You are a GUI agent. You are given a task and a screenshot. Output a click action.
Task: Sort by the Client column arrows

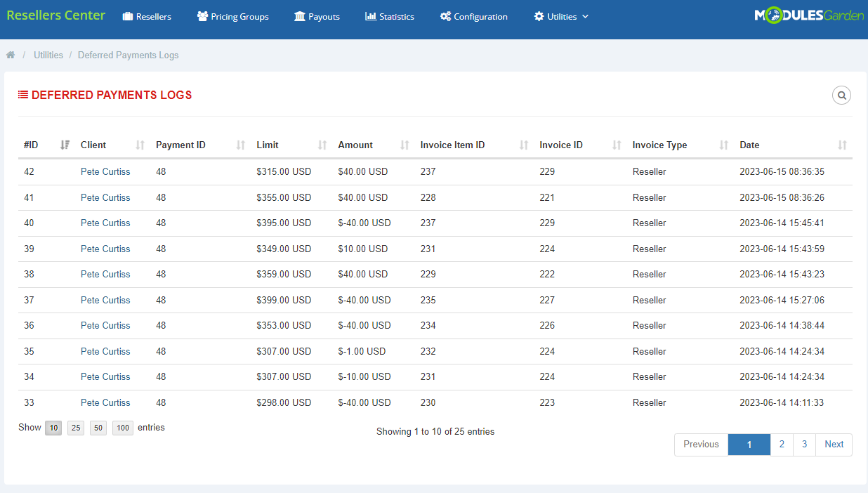140,145
